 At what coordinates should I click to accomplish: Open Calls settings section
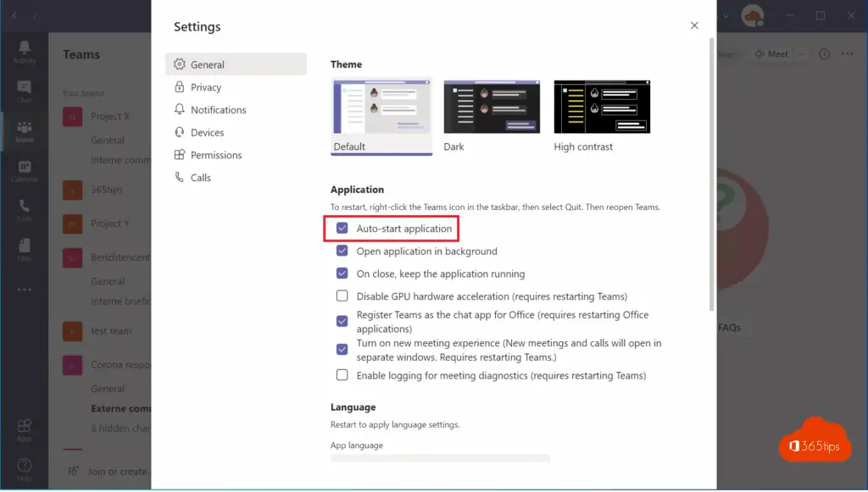236,178
